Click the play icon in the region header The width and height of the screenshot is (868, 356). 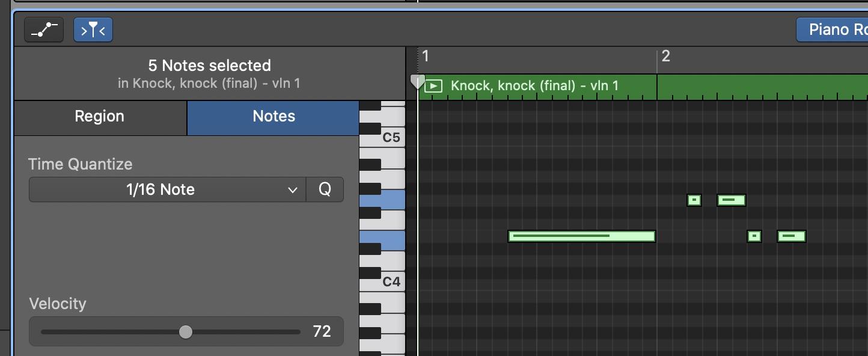click(433, 86)
